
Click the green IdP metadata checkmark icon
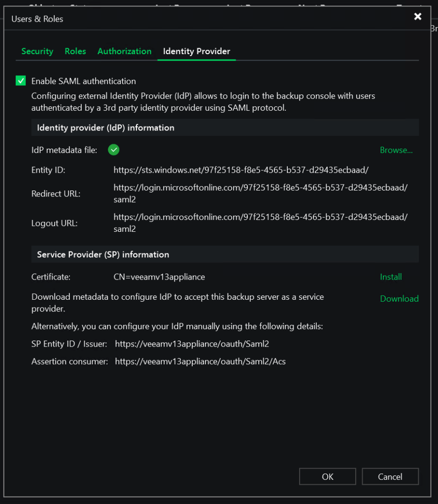pyautogui.click(x=114, y=150)
